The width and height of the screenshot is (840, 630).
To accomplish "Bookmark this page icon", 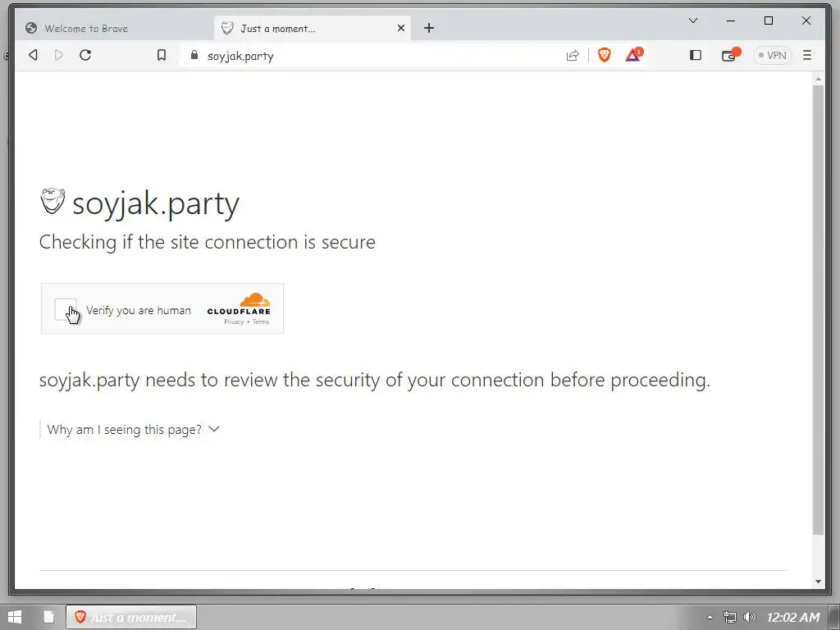I will (x=162, y=55).
